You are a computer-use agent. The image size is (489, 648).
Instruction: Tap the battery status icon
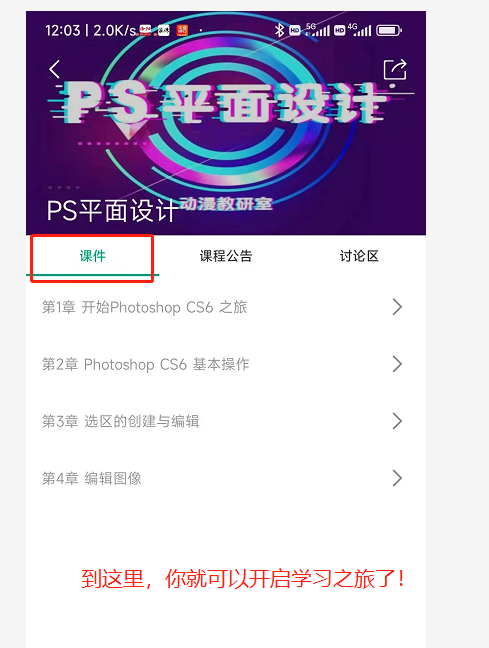coord(389,30)
